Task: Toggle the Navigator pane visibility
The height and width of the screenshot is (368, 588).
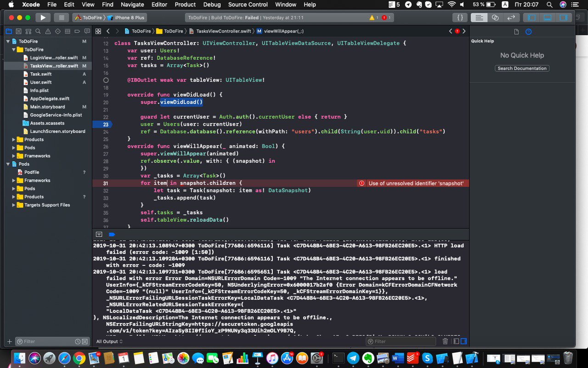Action: pyautogui.click(x=531, y=17)
